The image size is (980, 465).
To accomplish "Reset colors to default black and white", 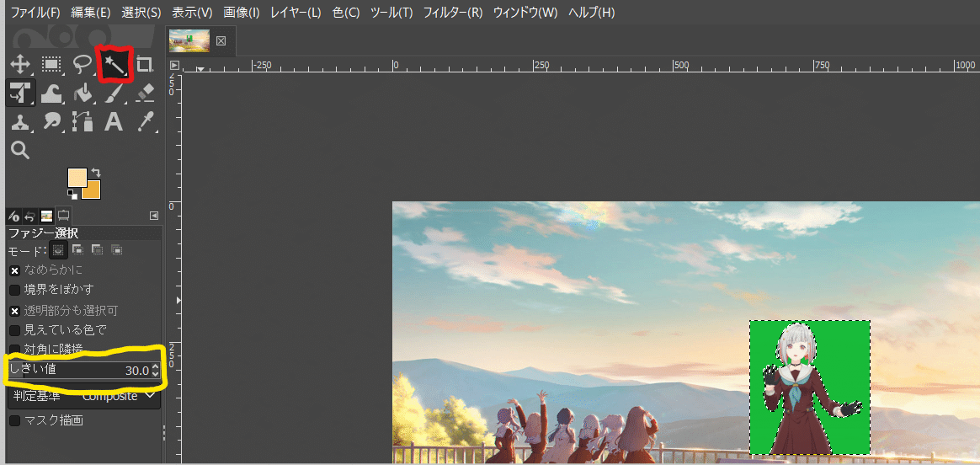I will (72, 195).
